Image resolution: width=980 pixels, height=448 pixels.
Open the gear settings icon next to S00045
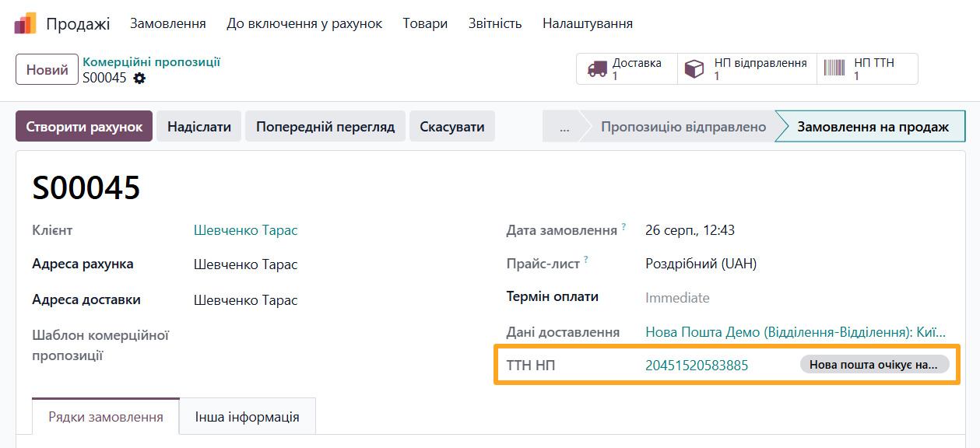pos(139,78)
